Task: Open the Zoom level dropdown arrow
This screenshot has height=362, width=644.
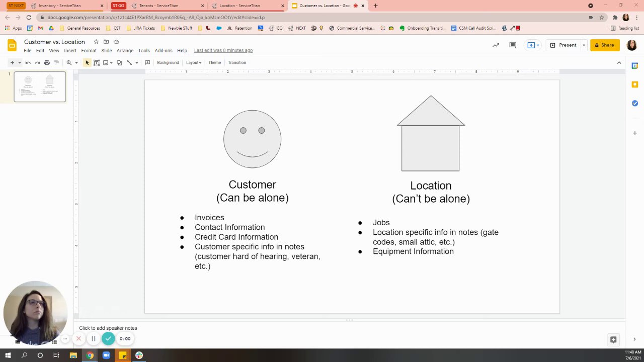Action: 76,63
